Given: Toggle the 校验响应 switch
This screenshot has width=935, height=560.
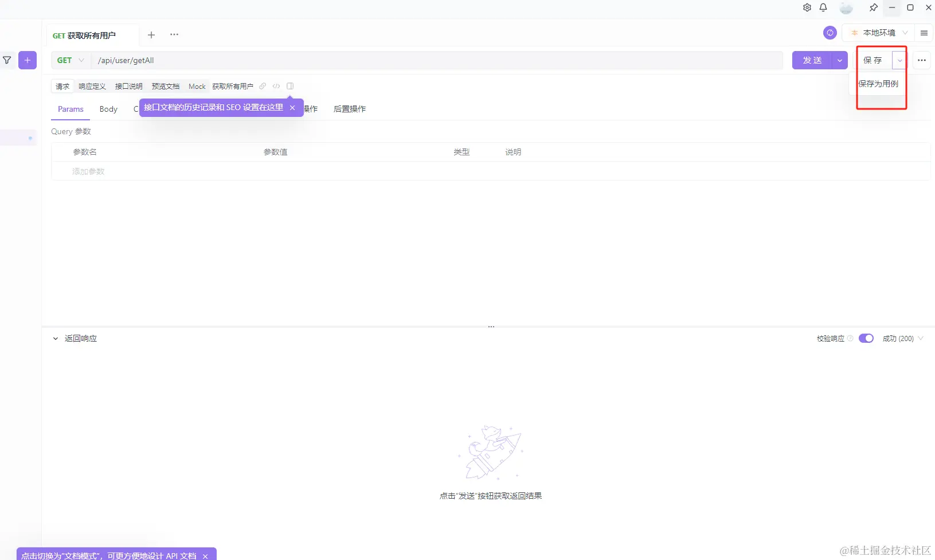Looking at the screenshot, I should point(866,338).
